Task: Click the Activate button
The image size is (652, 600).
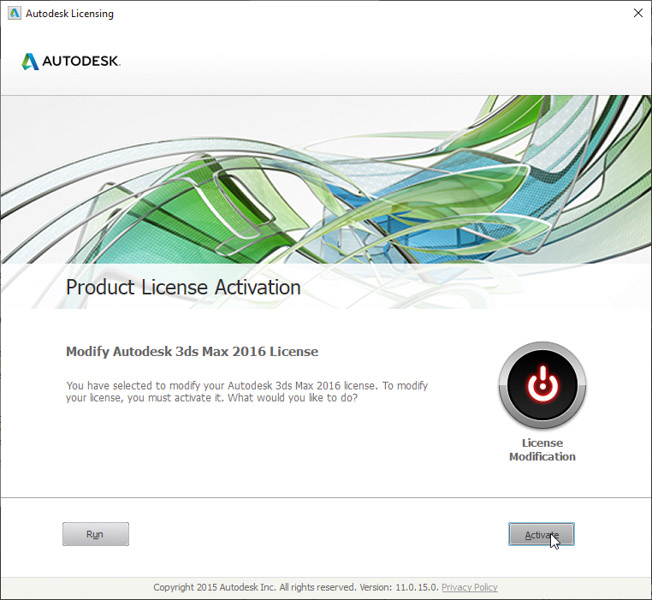Action: pos(540,535)
